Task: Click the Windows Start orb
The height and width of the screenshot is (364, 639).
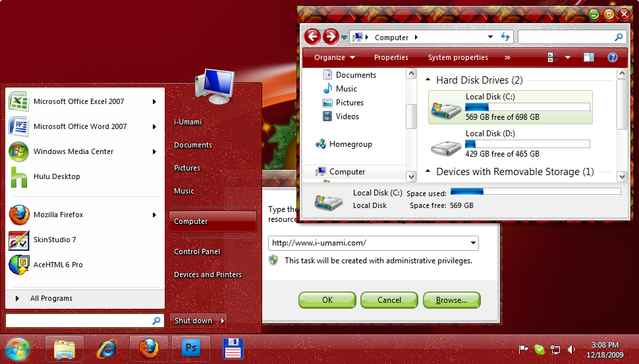Action: point(17,348)
